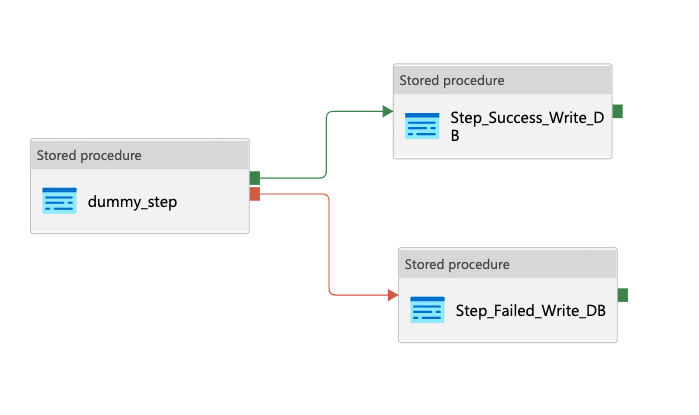Click green output port on Step_Failed_Write_DB
Viewport: 699px width, 415px height.
pyautogui.click(x=622, y=295)
